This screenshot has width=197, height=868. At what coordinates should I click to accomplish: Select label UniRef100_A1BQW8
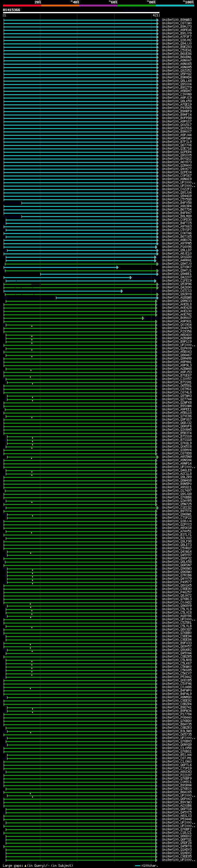pos(177,297)
